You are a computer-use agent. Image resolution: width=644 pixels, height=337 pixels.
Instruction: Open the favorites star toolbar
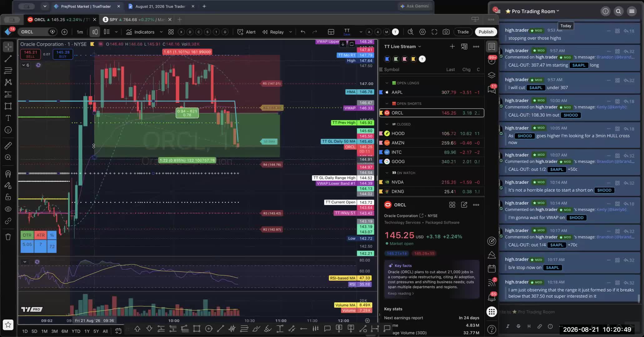(x=8, y=325)
